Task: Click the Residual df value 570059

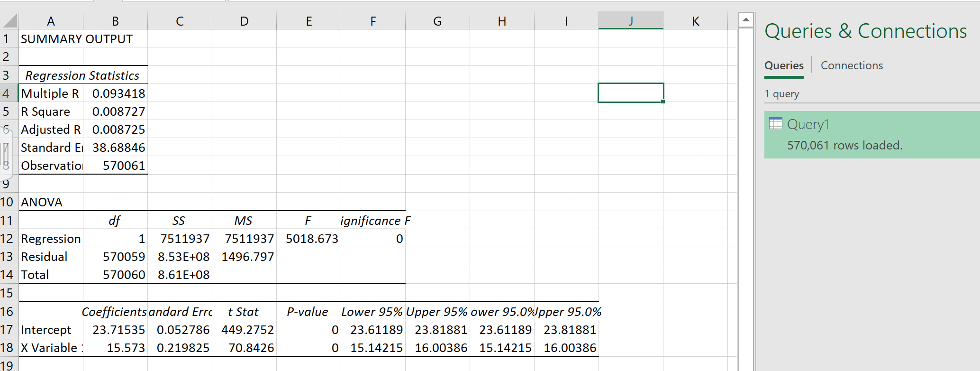Action: [116, 256]
